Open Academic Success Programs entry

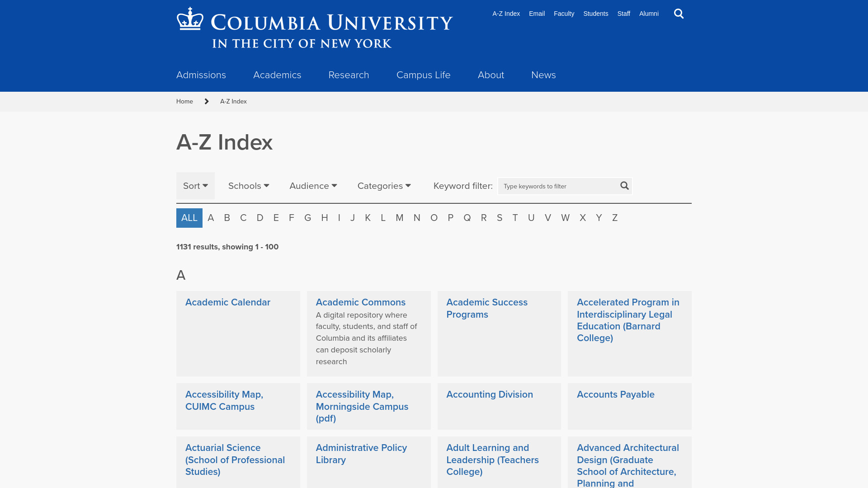[487, 308]
